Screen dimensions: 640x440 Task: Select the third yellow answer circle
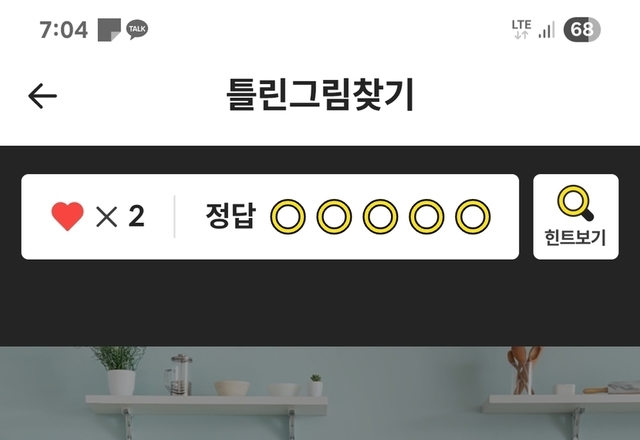(380, 216)
